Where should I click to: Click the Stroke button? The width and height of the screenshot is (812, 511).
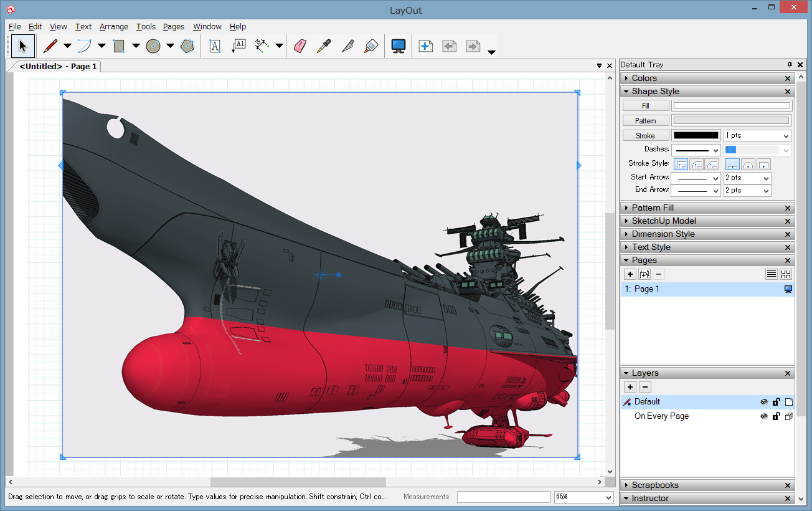coord(646,136)
